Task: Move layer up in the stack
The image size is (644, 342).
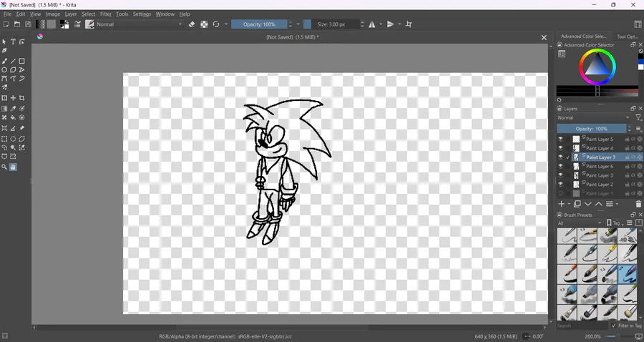Action: (598, 204)
